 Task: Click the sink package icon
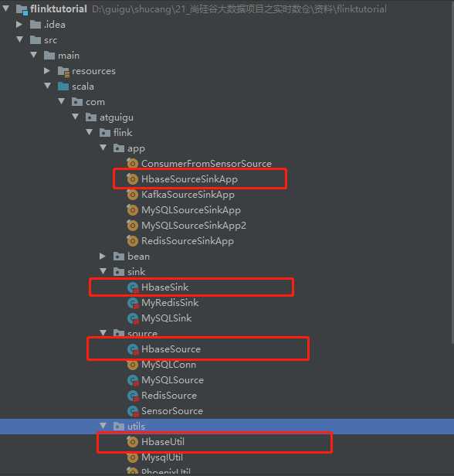coord(119,272)
